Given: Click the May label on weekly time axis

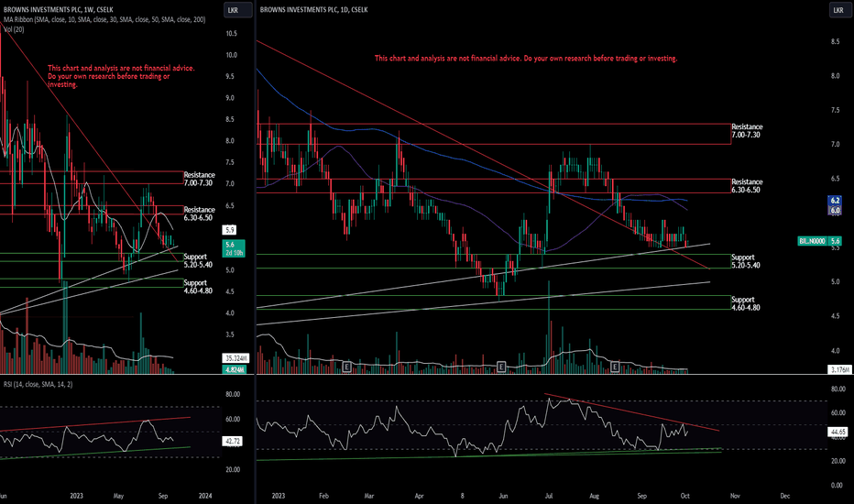Looking at the screenshot, I should pyautogui.click(x=119, y=496).
